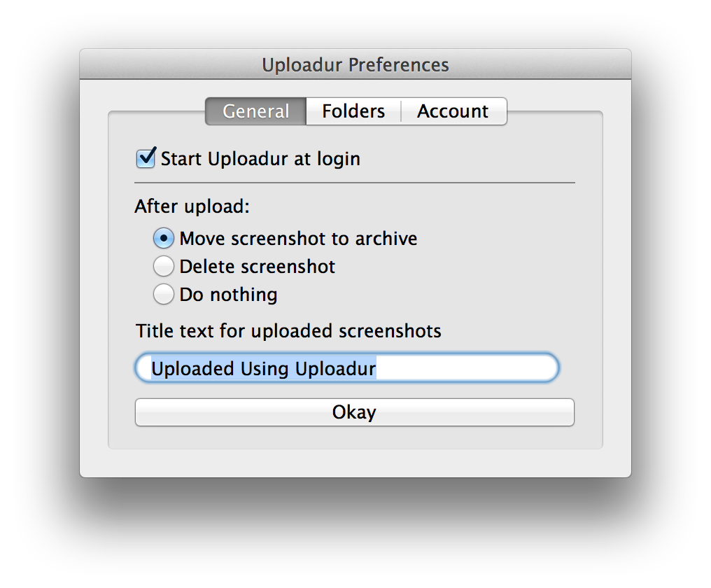Screen dimensions: 711x588
Task: Click the highlighted Uploaded Using Uploadur text
Action: [262, 367]
